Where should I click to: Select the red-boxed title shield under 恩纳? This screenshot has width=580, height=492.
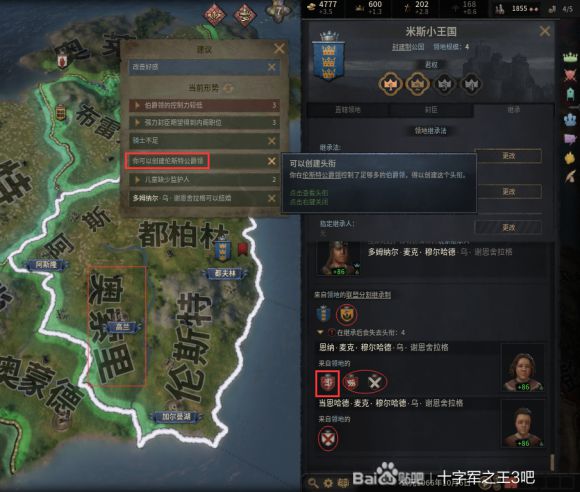[x=327, y=383]
